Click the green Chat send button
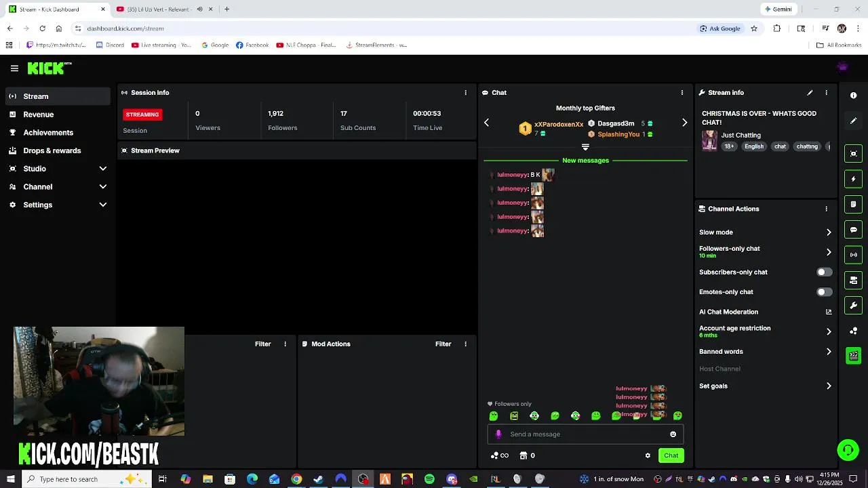This screenshot has height=488, width=868. tap(671, 455)
